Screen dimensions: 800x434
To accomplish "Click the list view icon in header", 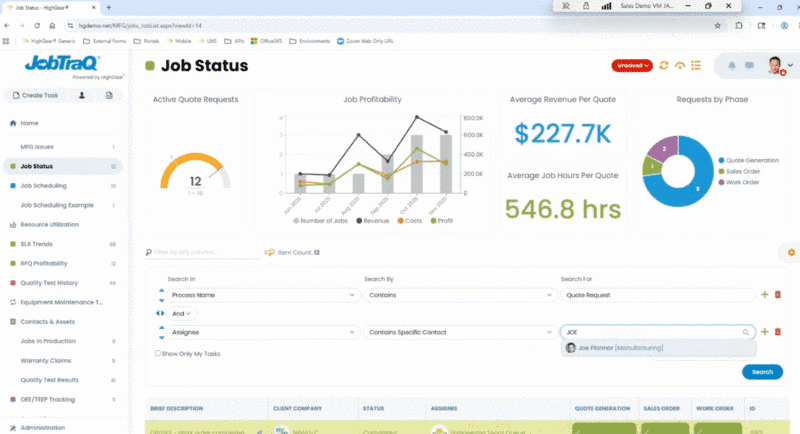I will point(696,66).
